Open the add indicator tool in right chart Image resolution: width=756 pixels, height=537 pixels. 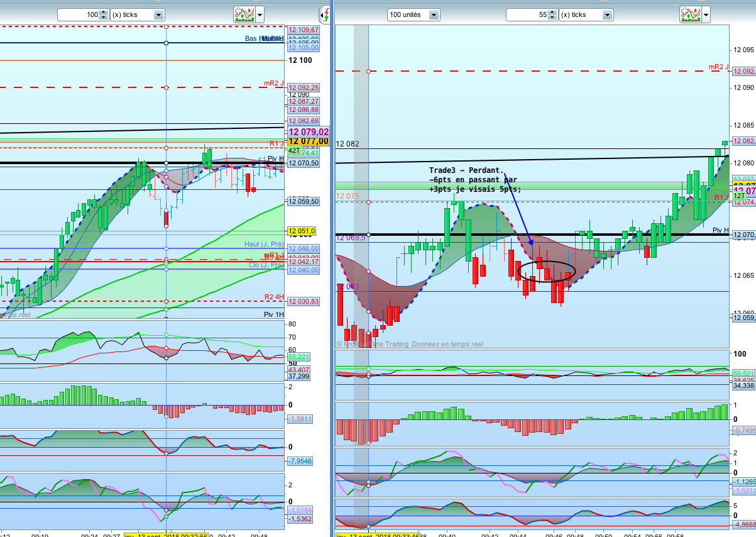click(x=691, y=14)
